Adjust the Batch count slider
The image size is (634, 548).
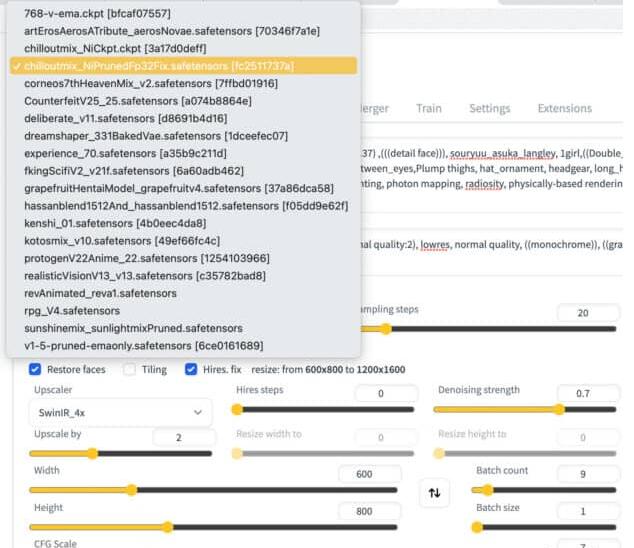[544, 490]
